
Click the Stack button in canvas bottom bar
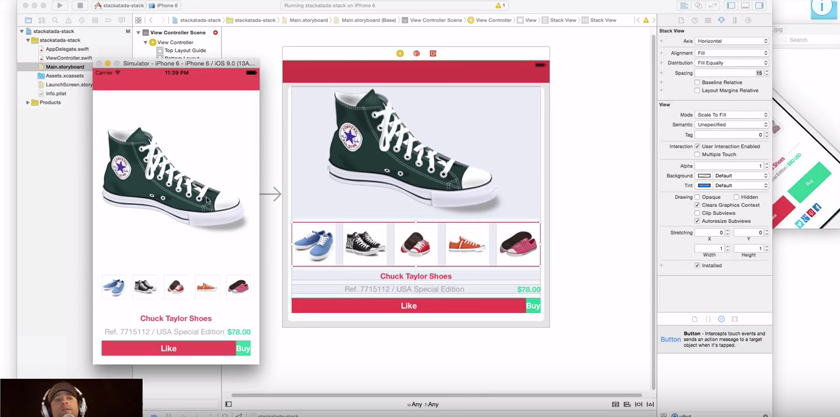(x=616, y=404)
